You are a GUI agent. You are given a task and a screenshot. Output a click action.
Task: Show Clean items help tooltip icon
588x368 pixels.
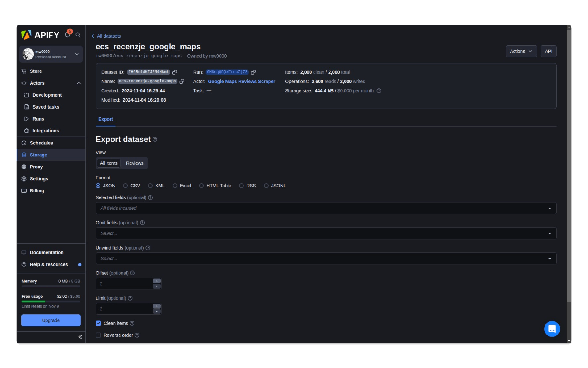pyautogui.click(x=132, y=324)
